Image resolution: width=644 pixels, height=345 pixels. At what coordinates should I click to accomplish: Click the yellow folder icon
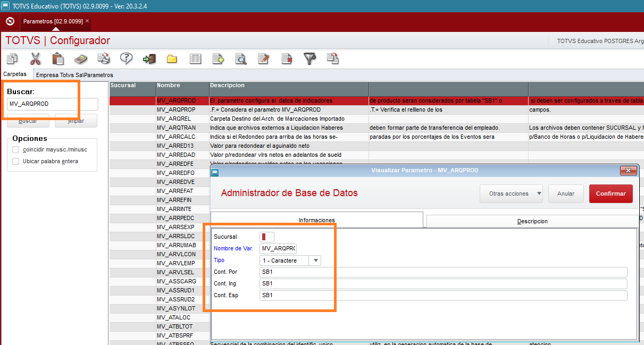coord(172,59)
